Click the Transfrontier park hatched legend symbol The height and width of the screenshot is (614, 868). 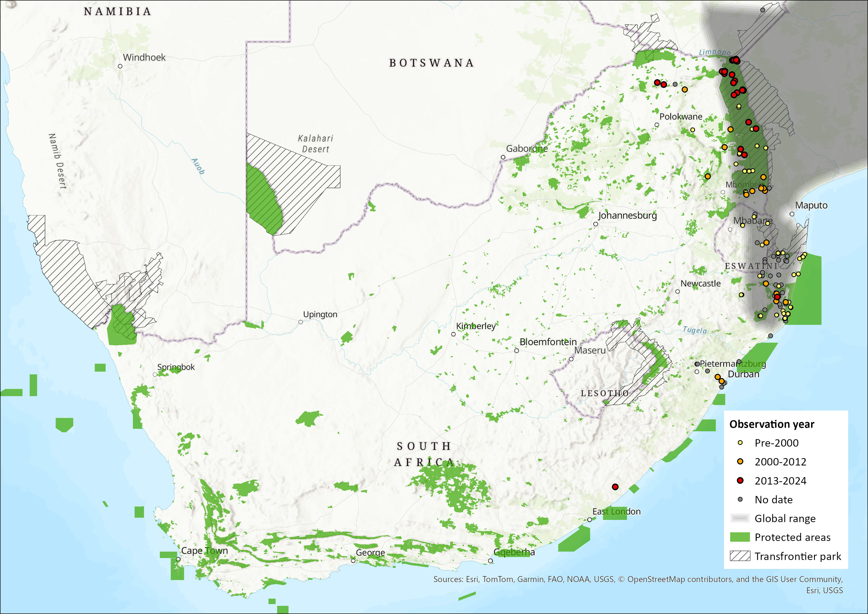[740, 556]
